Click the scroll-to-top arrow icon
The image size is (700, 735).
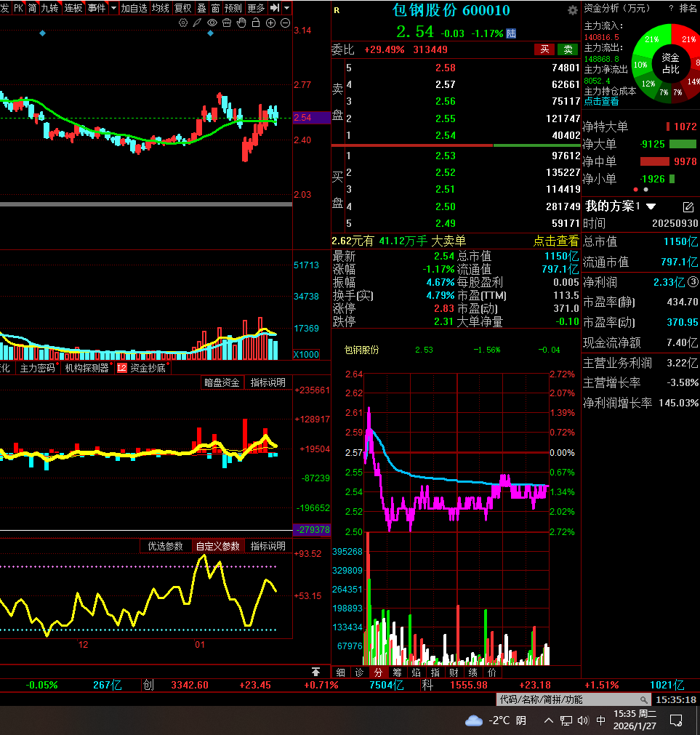(x=315, y=672)
